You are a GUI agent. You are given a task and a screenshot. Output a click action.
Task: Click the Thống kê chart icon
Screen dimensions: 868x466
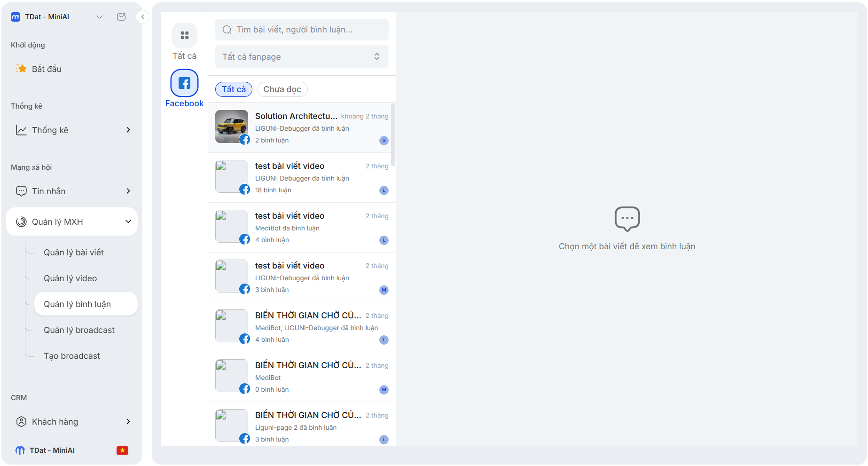tap(21, 130)
